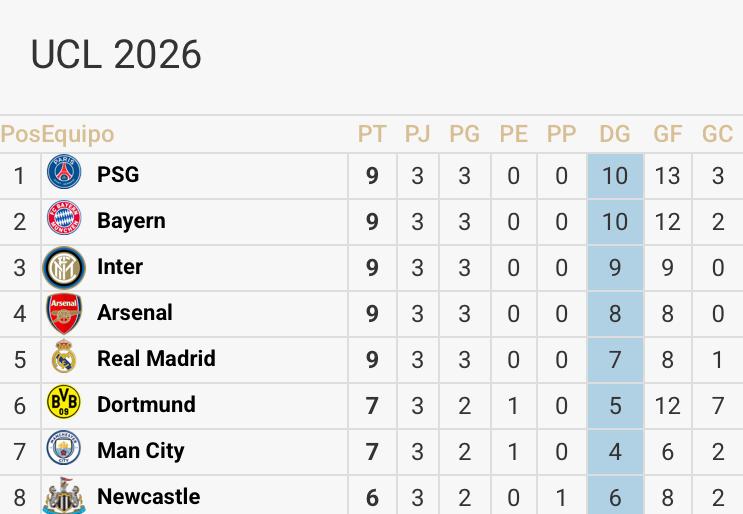The width and height of the screenshot is (743, 514).
Task: Click the Bayern club crest icon
Action: click(x=64, y=220)
